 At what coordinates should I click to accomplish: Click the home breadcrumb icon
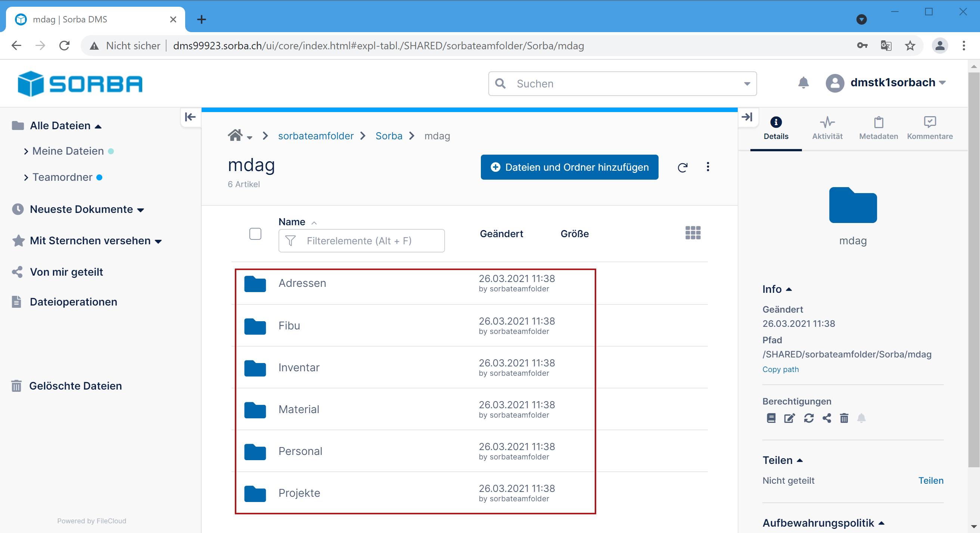(235, 136)
